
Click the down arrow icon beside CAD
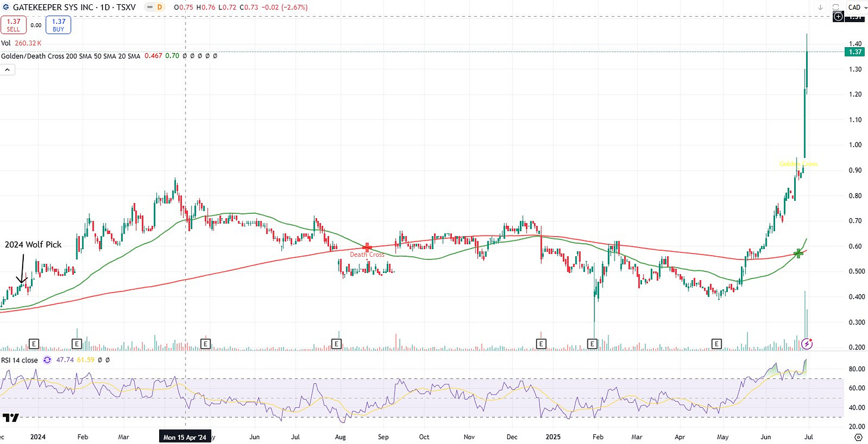pyautogui.click(x=821, y=7)
